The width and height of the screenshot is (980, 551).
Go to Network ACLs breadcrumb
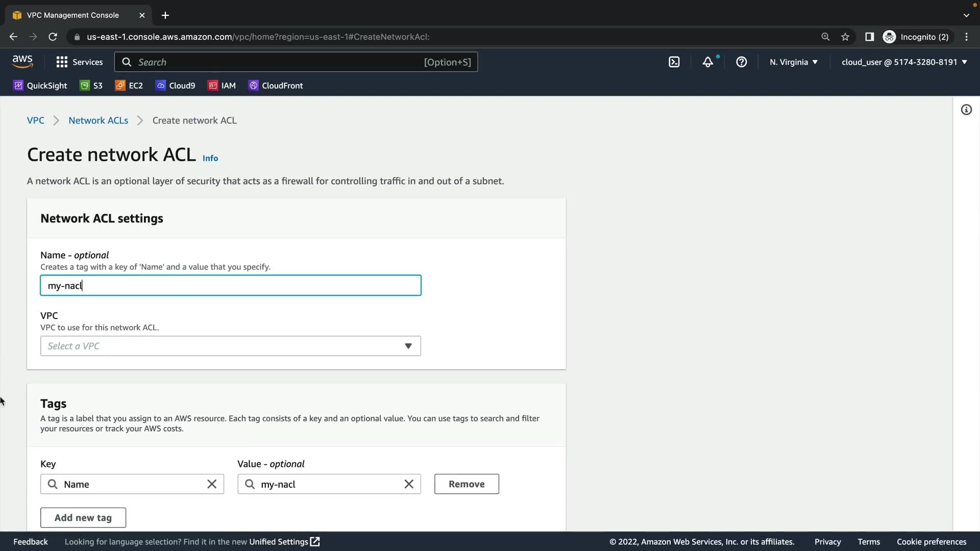click(x=98, y=120)
